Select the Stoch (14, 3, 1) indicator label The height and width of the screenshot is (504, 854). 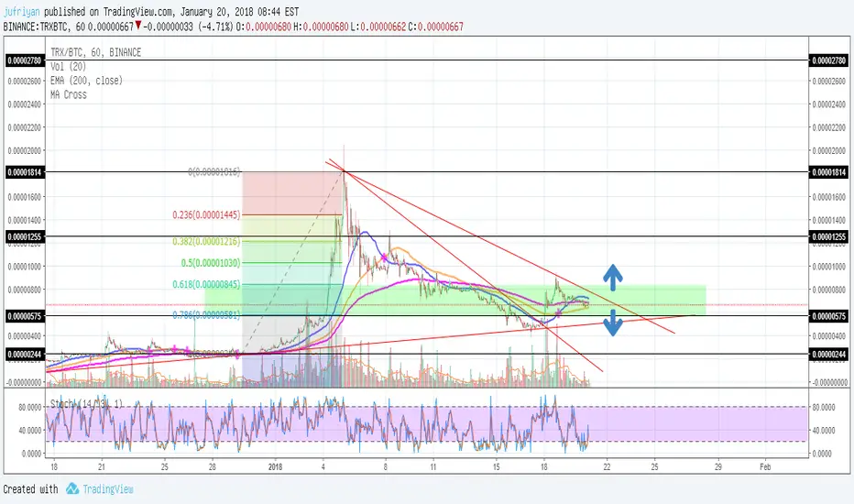[87, 404]
